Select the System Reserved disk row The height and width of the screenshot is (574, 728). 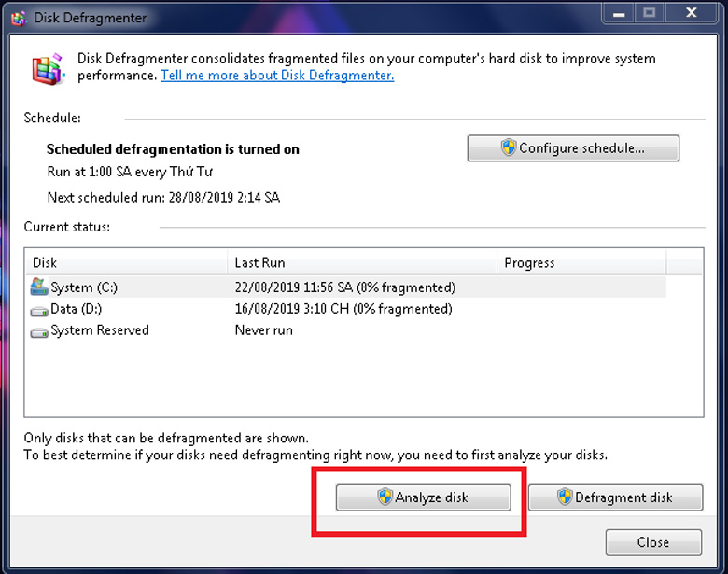(x=347, y=330)
